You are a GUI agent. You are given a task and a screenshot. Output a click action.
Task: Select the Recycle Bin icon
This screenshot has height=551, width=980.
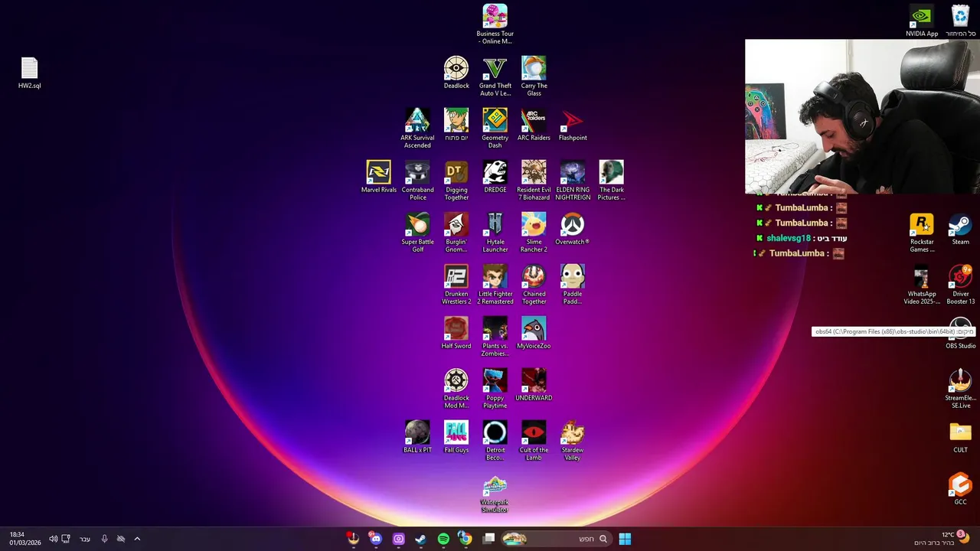click(960, 21)
